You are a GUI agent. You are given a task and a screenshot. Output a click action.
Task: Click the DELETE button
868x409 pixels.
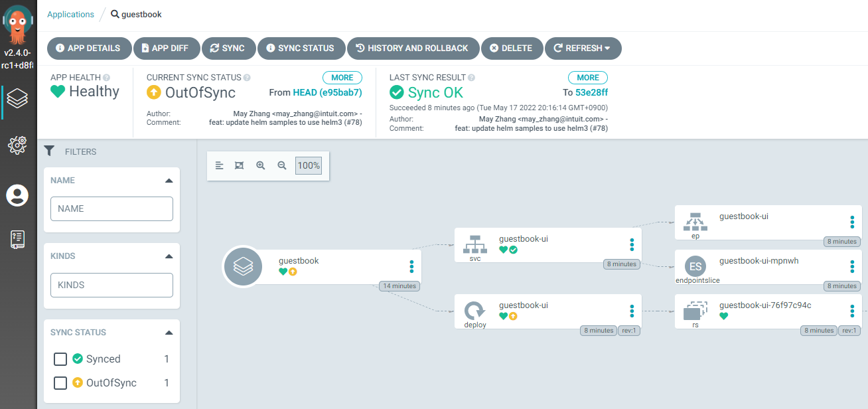[x=511, y=48]
